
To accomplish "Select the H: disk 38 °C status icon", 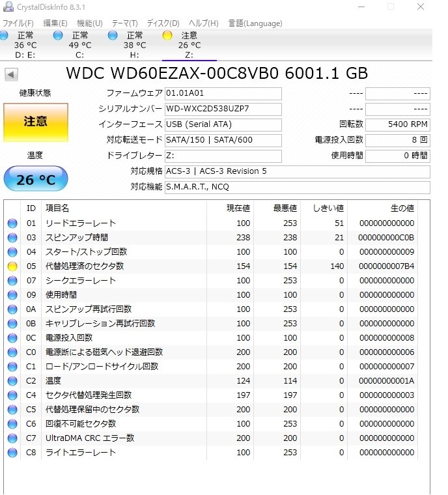I will point(113,35).
